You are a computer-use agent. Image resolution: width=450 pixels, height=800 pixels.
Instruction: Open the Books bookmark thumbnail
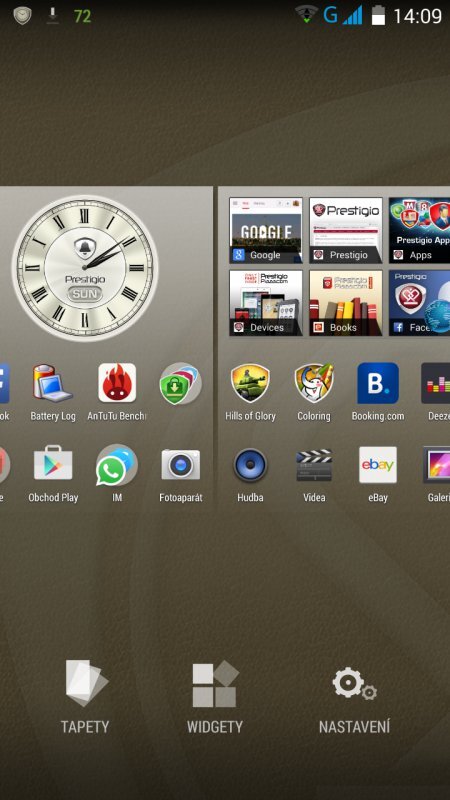[345, 303]
